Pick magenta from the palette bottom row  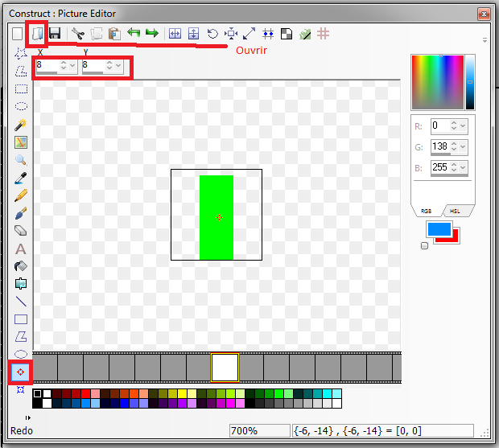pyautogui.click(x=230, y=403)
